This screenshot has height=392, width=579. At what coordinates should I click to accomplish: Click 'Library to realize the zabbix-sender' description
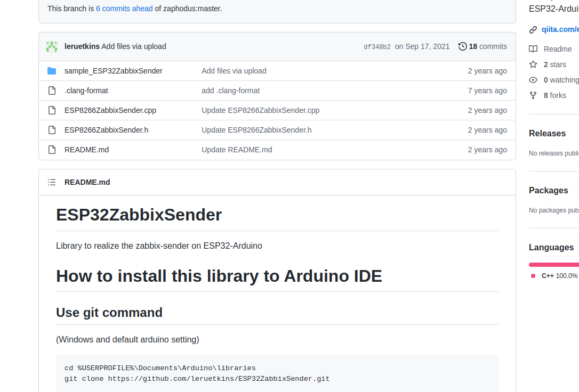159,246
